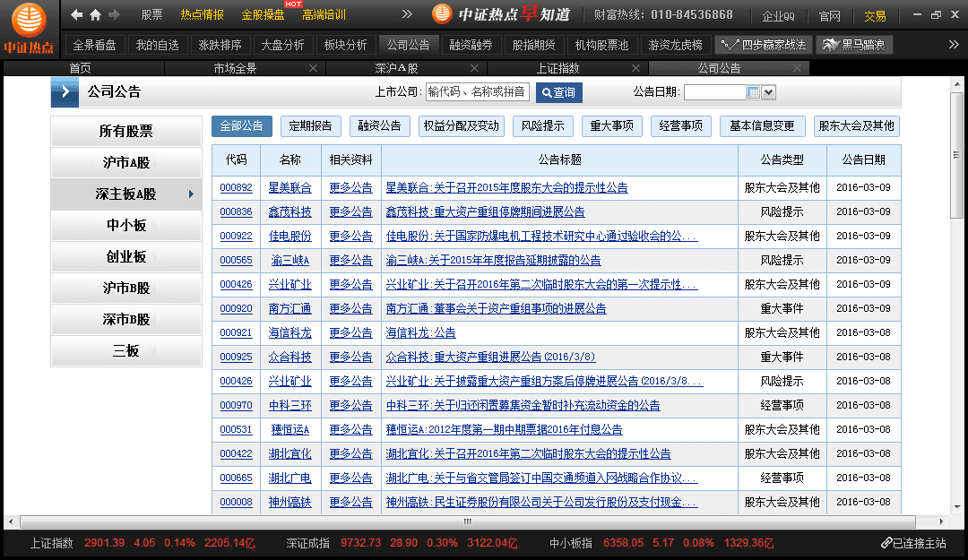Open 鑫茂科技 stock name link

[290, 211]
